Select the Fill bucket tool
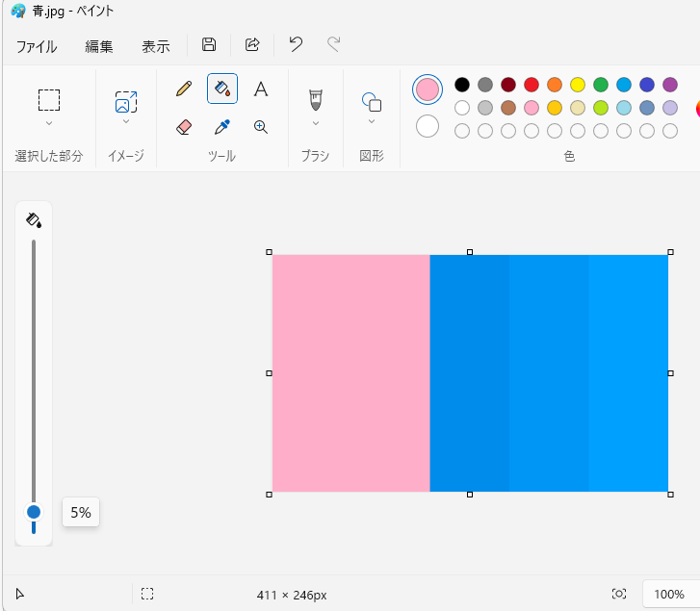 pyautogui.click(x=222, y=89)
